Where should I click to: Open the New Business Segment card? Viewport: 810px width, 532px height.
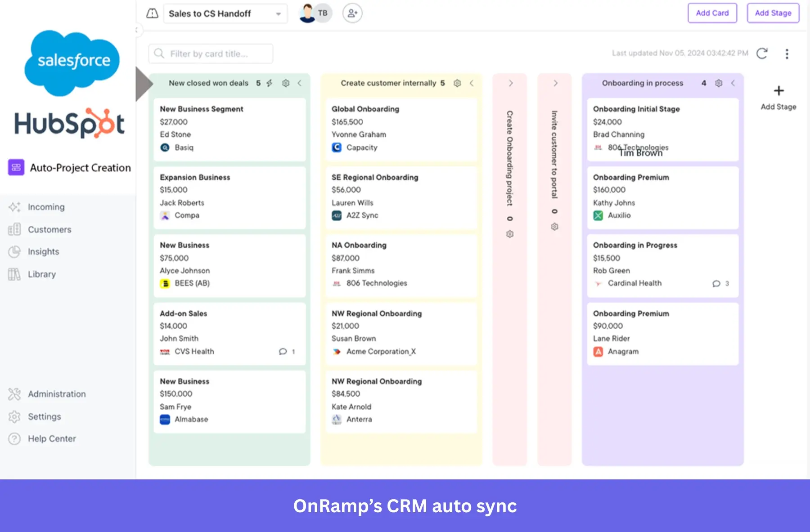point(229,129)
